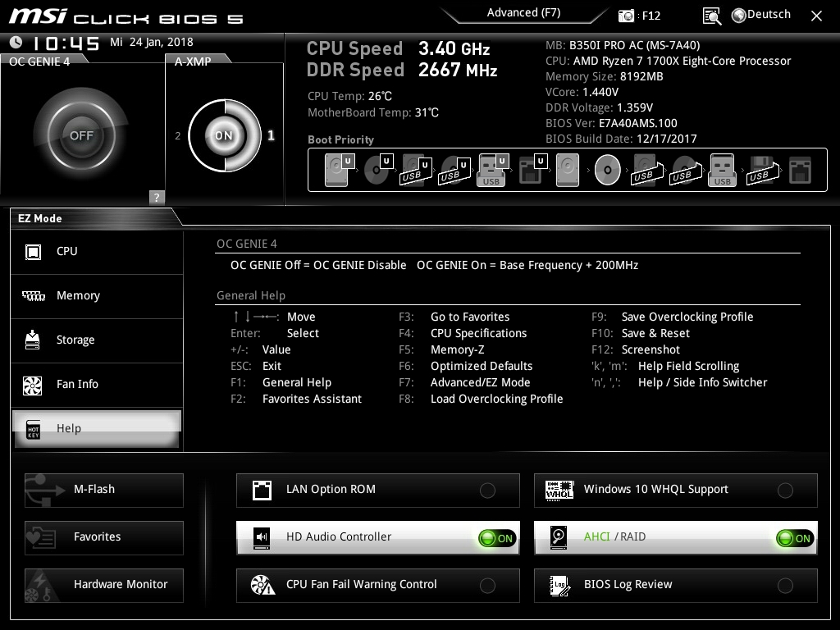
Task: Select last network boot device icon
Action: (x=800, y=171)
